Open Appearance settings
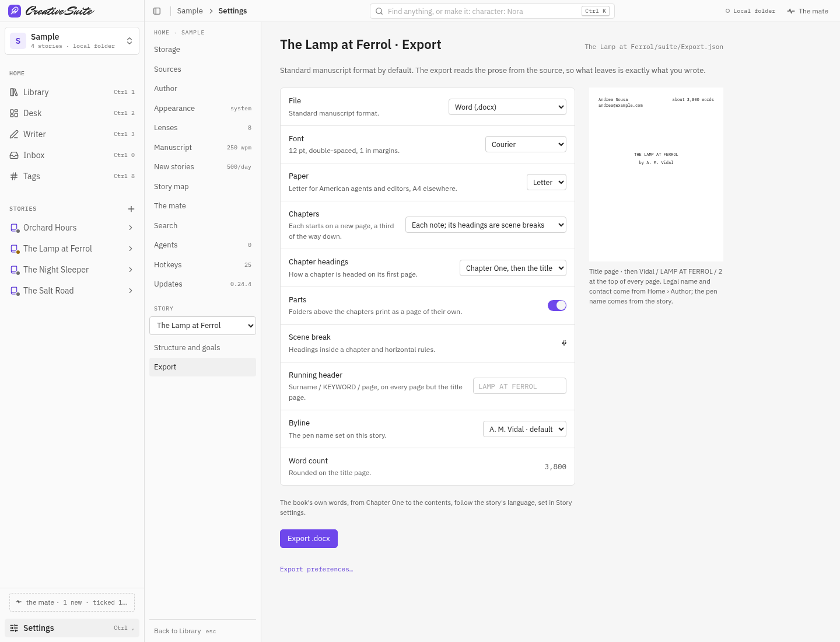 tap(202, 109)
